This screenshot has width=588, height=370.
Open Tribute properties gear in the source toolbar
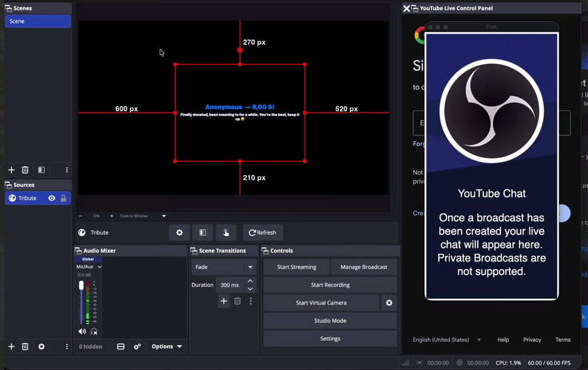click(179, 232)
